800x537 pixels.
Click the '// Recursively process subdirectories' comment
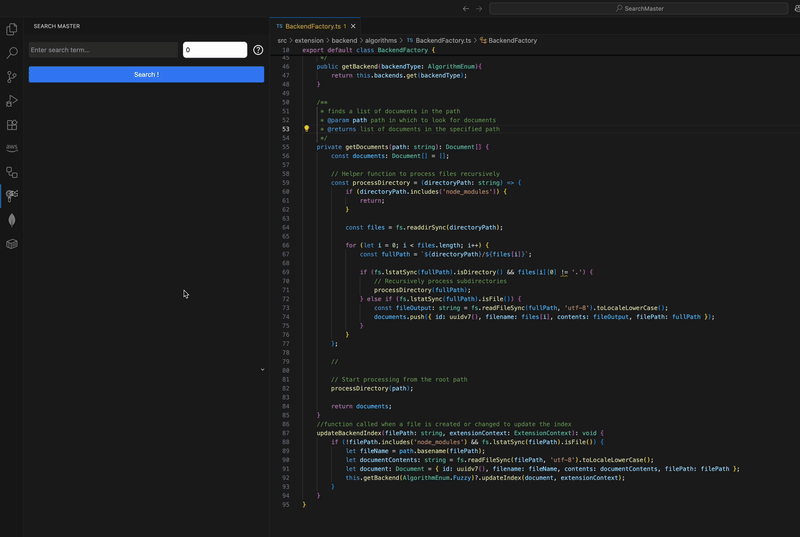[x=440, y=281]
